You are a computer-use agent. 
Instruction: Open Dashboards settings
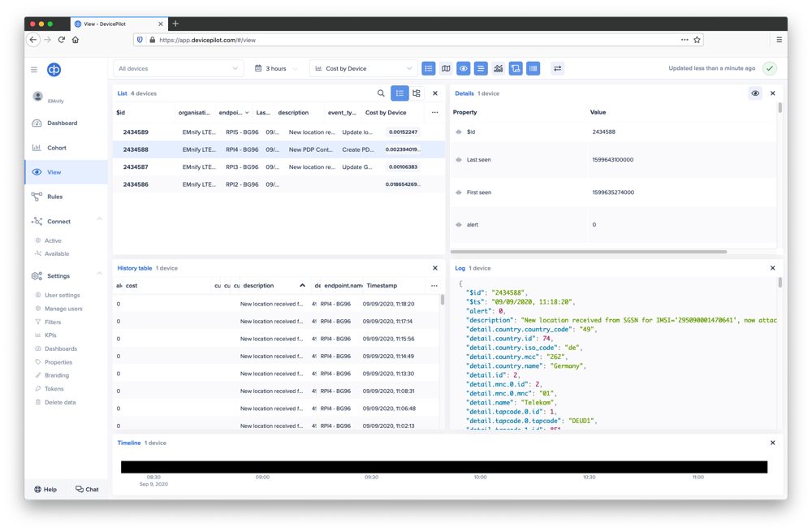61,348
